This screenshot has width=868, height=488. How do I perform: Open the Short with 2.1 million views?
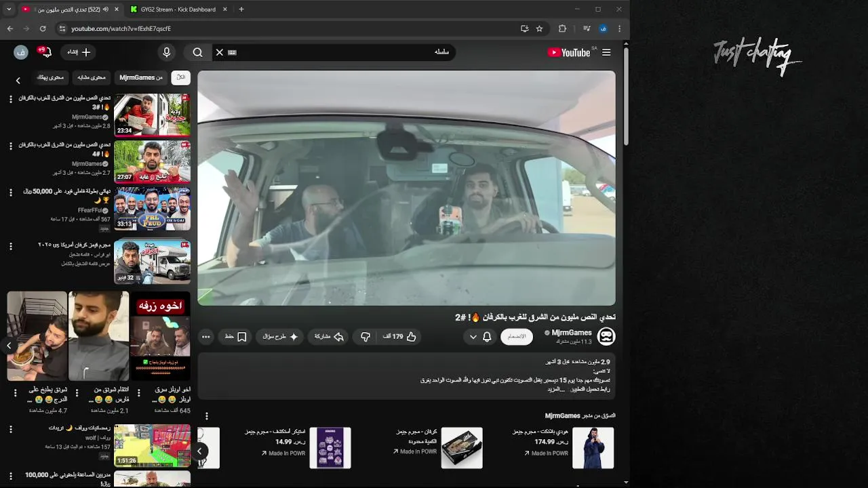98,336
